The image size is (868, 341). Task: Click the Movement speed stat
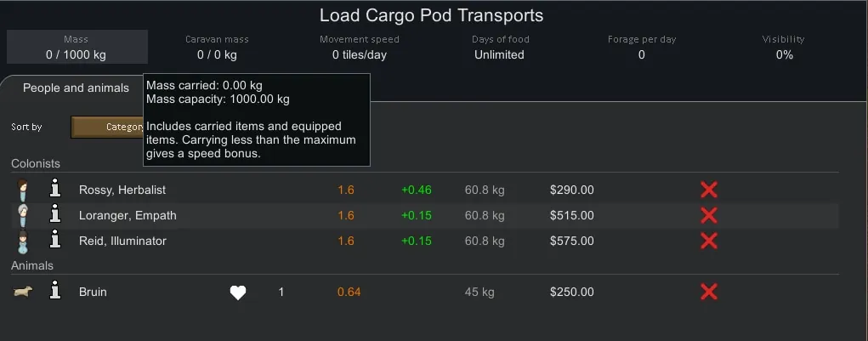359,47
